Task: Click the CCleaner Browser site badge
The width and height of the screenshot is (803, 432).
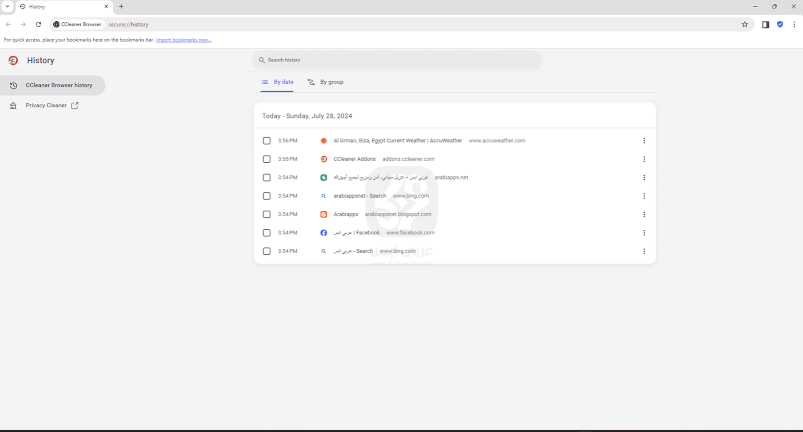Action: pyautogui.click(x=77, y=24)
